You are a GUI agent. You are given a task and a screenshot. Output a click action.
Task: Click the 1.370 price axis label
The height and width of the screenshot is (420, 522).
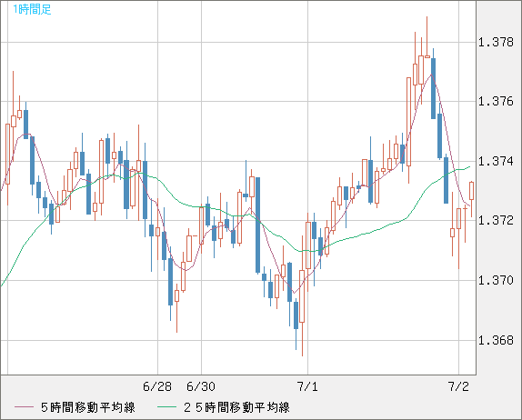[496, 280]
